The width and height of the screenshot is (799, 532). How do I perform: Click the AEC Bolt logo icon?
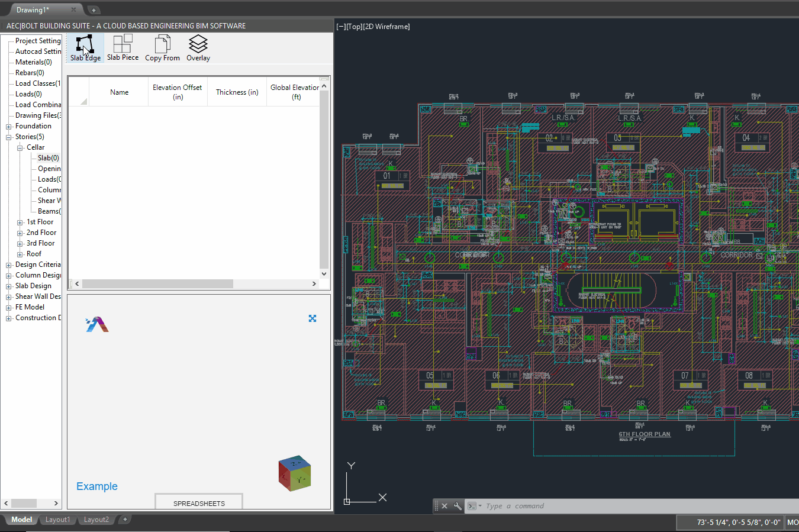pos(97,324)
